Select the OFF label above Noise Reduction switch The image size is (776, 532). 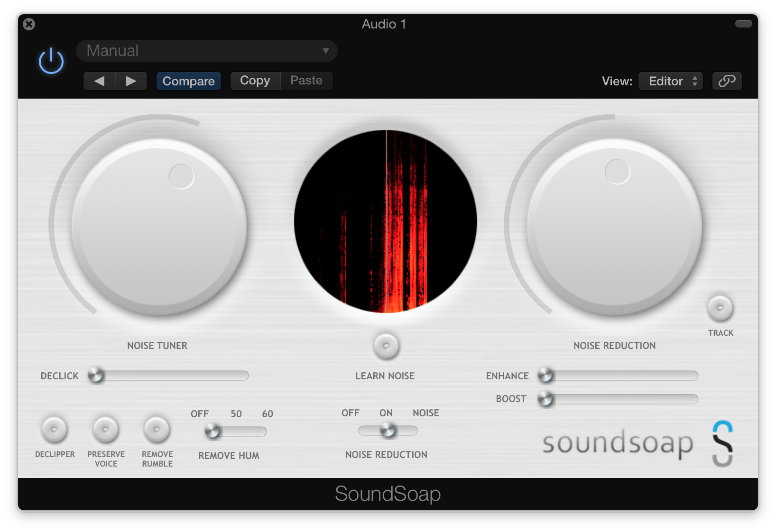click(x=351, y=413)
